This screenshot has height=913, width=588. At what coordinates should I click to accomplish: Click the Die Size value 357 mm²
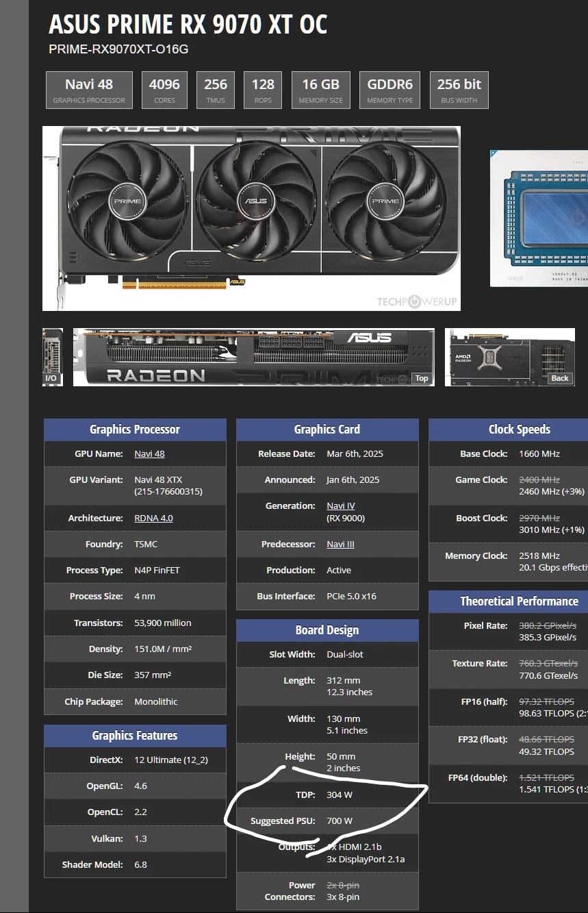click(153, 675)
